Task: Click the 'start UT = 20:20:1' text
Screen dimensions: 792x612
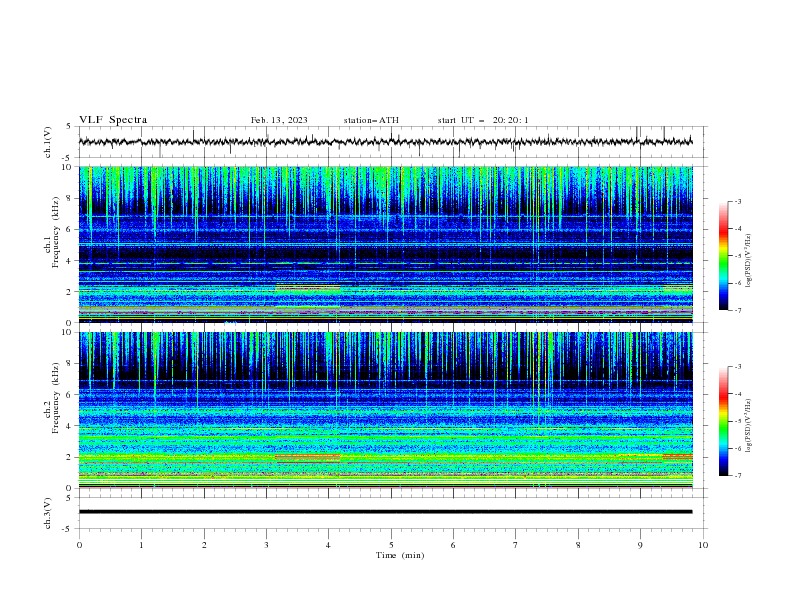Action: pos(483,120)
